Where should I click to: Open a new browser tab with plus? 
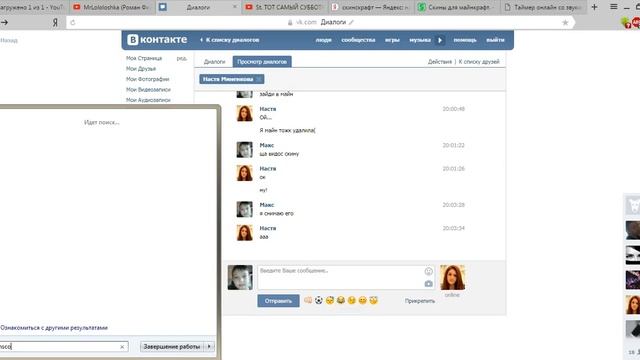594,7
